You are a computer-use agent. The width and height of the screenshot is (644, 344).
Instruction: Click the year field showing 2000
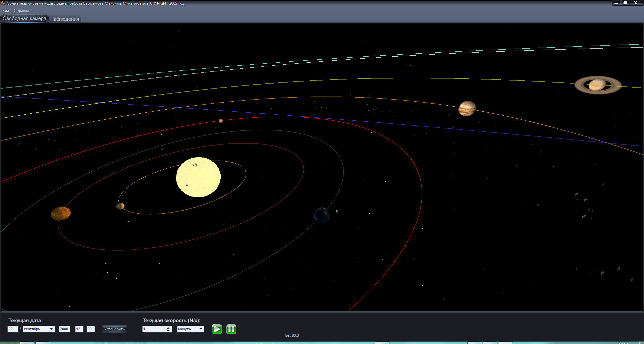(x=64, y=329)
